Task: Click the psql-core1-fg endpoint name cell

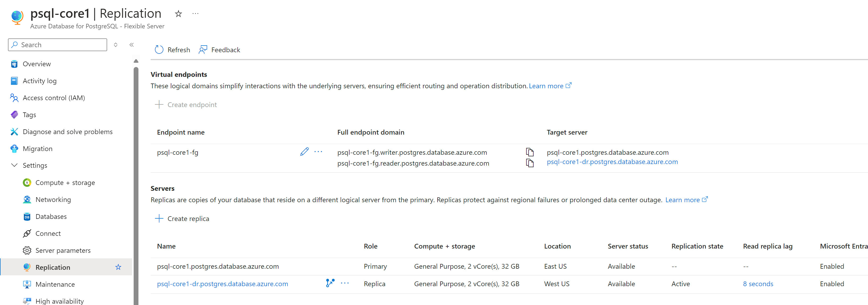Action: [x=178, y=153]
